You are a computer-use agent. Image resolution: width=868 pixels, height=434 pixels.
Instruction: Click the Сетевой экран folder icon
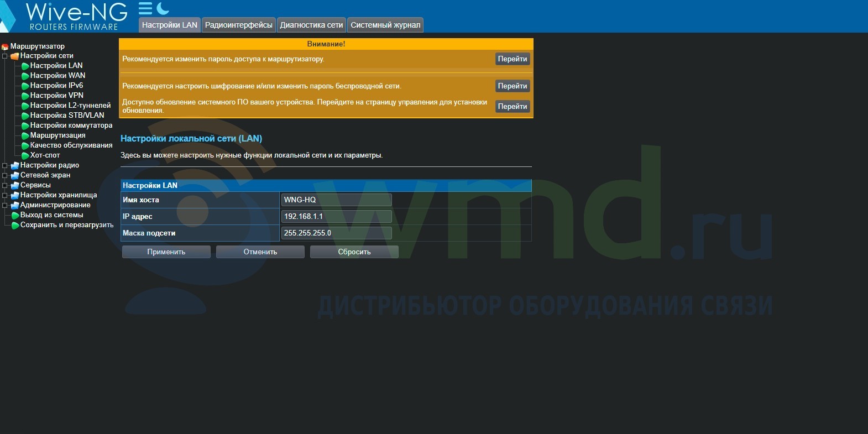tap(15, 176)
